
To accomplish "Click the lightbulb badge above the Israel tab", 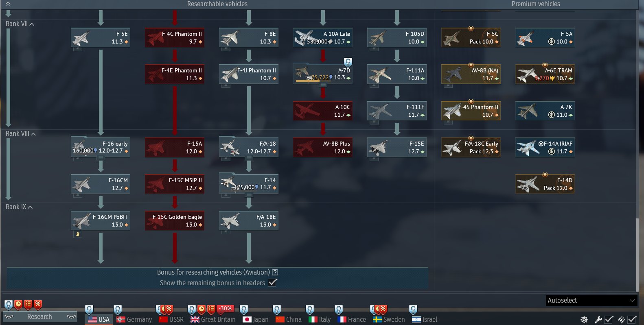I will click(413, 310).
